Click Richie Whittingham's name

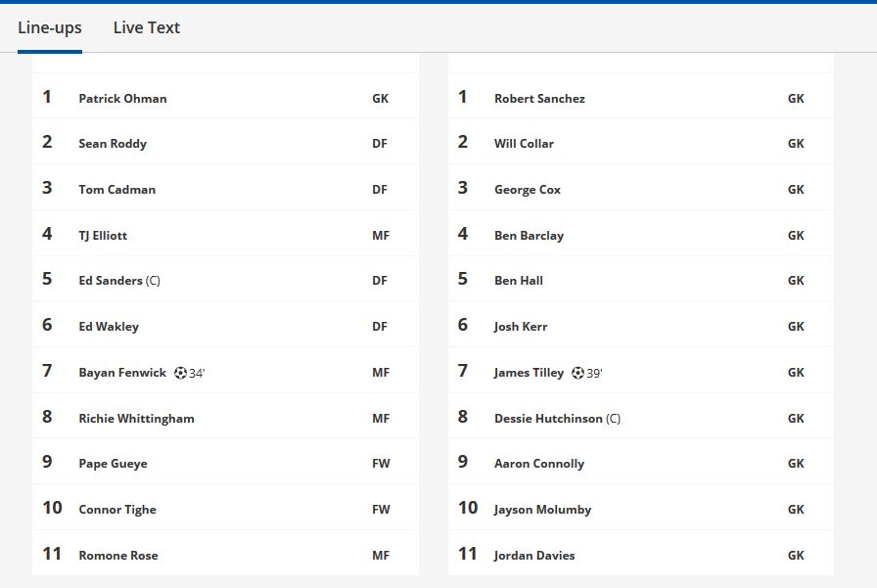click(136, 418)
